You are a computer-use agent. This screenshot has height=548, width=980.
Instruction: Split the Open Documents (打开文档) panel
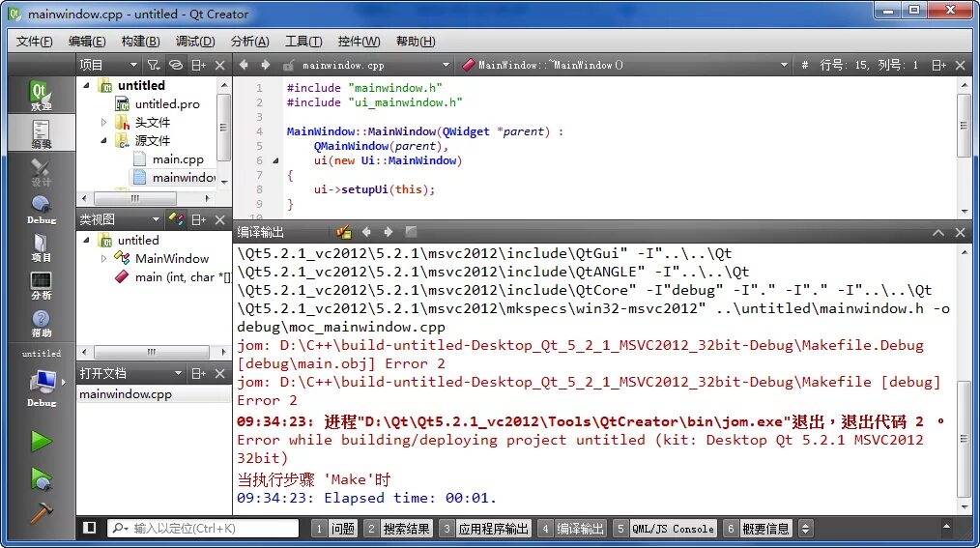coord(198,373)
